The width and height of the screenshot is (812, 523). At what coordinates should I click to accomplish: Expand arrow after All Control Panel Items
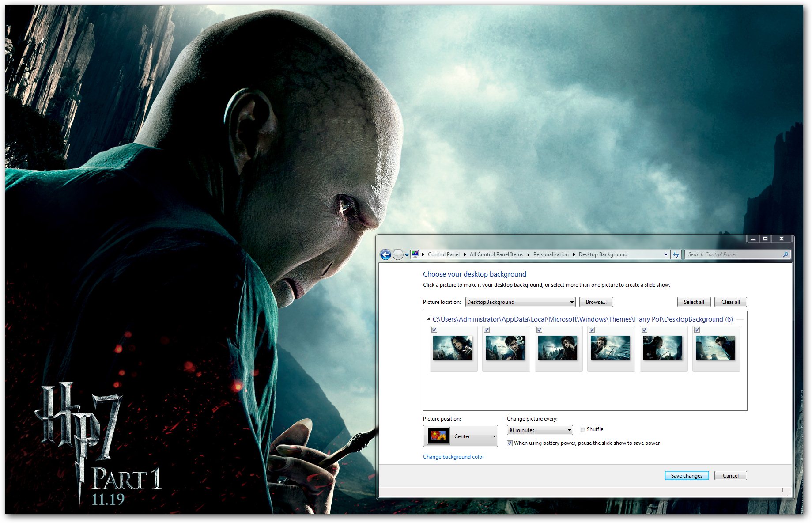point(528,254)
